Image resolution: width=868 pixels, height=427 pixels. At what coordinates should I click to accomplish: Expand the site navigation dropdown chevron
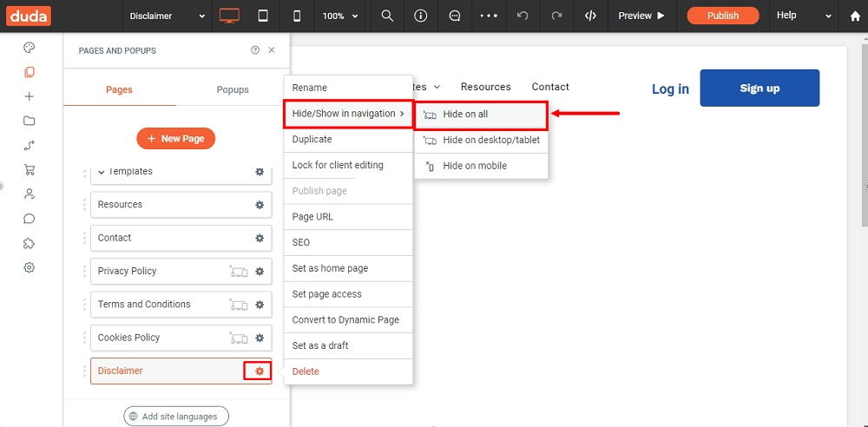pos(437,87)
